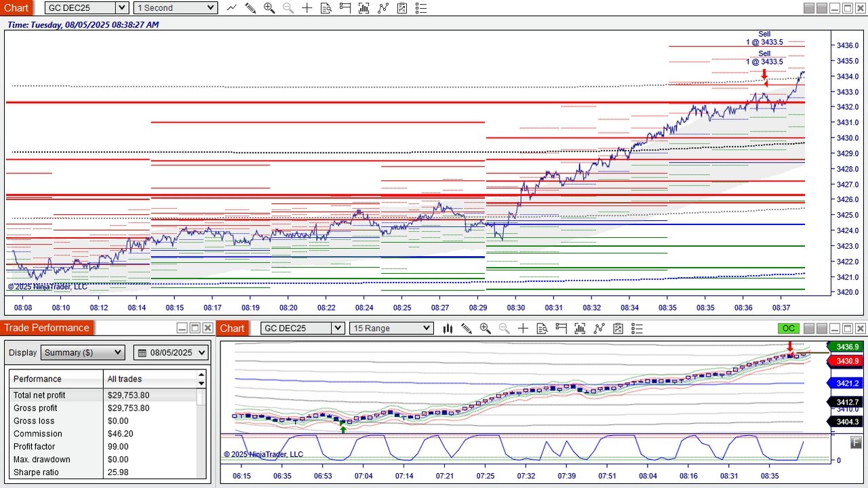The height and width of the screenshot is (488, 868).
Task: Activate crosshair cursor in top chart
Action: tap(307, 8)
